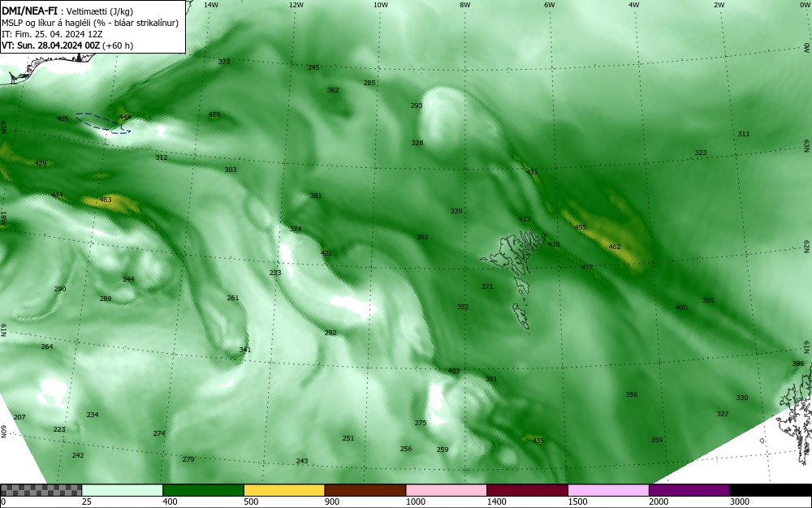
Task: Click the 345 map value
Action: [313, 68]
